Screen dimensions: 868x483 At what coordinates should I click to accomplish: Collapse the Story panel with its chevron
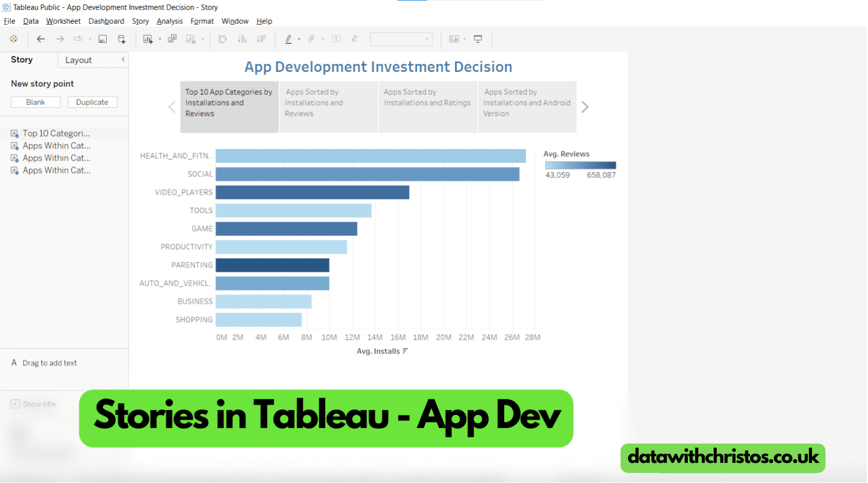(123, 60)
